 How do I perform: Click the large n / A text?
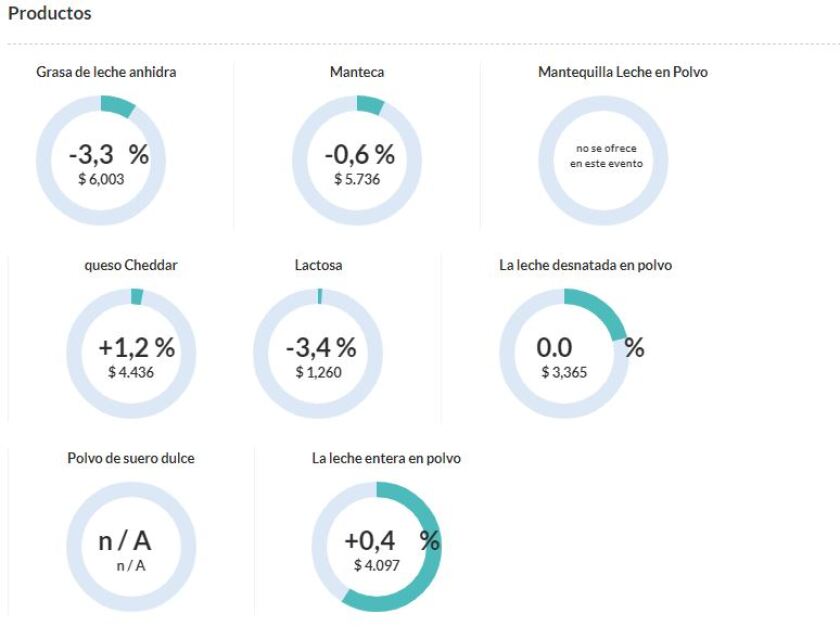[125, 541]
